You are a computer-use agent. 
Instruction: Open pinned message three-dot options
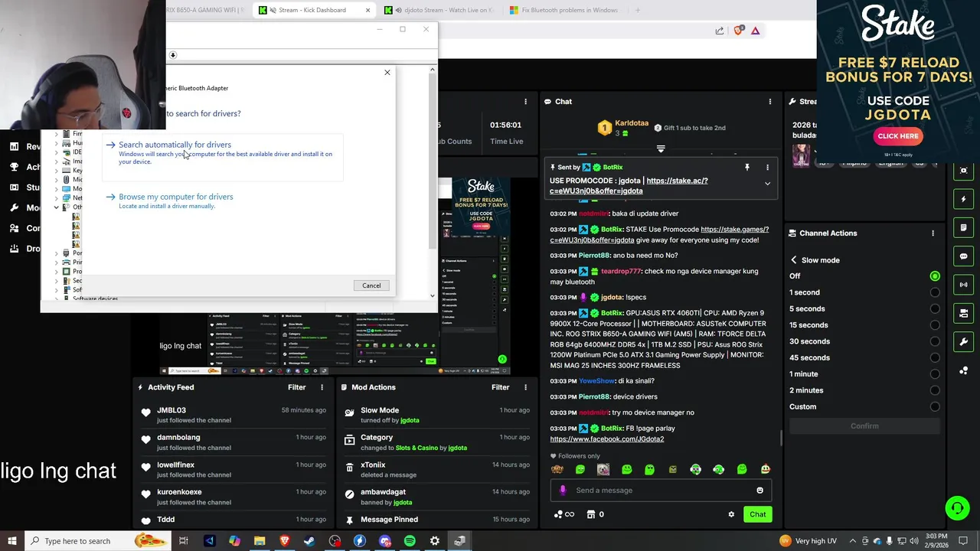point(767,167)
